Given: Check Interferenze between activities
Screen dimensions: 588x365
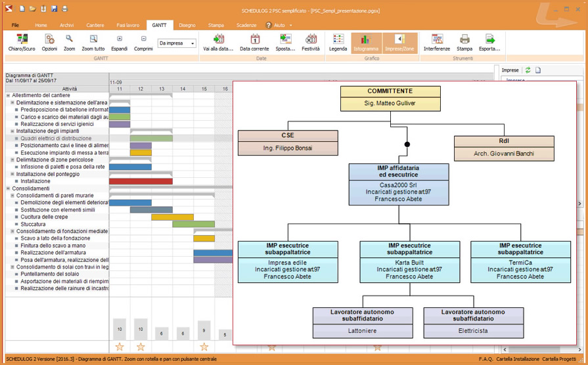Looking at the screenshot, I should point(437,43).
